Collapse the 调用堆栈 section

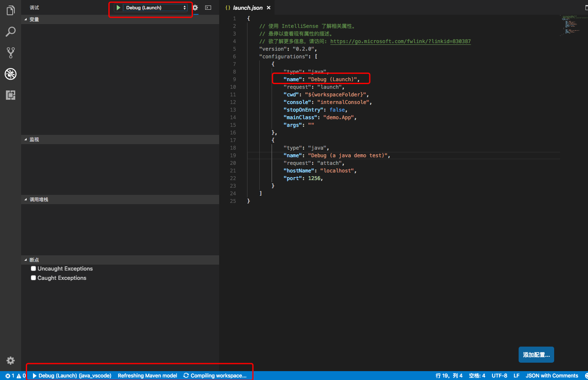[x=120, y=200]
